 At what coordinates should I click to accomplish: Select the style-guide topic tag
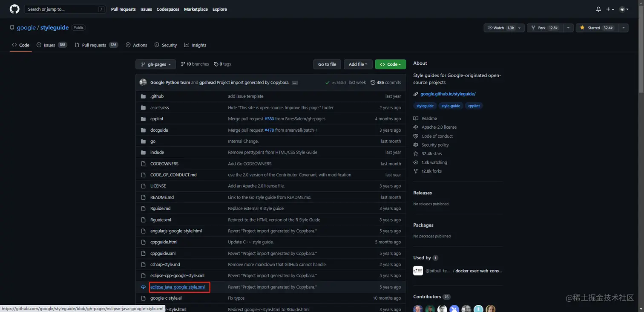coord(451,106)
